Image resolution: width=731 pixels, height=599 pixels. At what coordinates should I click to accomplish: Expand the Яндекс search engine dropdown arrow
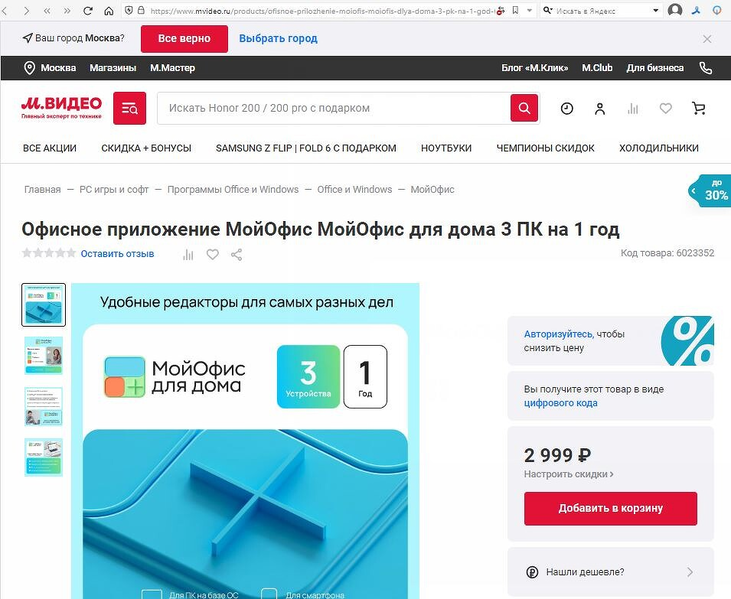tap(656, 10)
